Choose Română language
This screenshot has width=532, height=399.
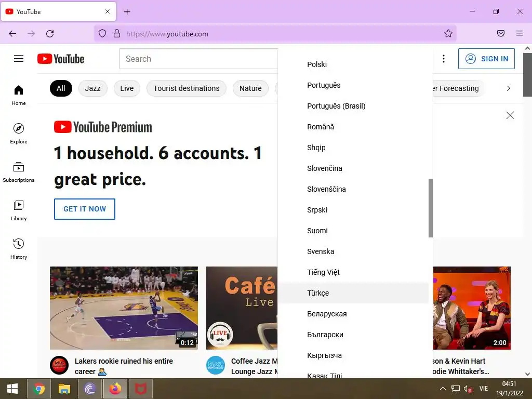pos(353,127)
